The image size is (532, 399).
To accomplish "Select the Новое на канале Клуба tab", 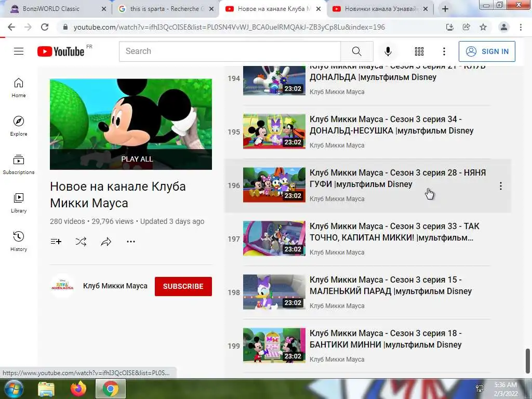I will (x=273, y=9).
